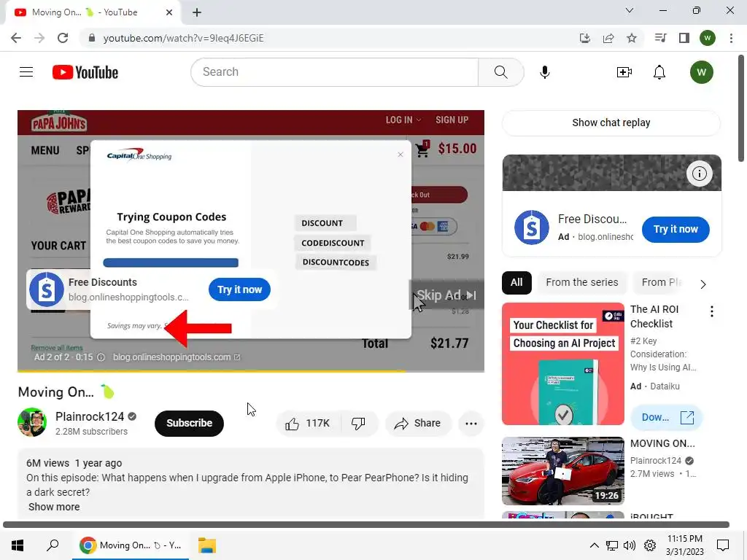The width and height of the screenshot is (747, 560).
Task: Open media controls icon in Chrome toolbar
Action: click(660, 38)
